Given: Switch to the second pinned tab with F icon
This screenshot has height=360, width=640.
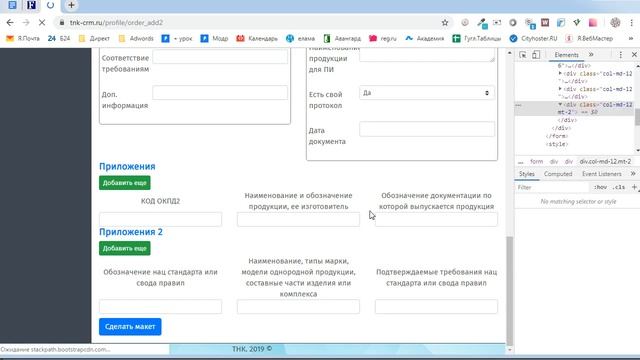Looking at the screenshot, I should click(x=31, y=5).
